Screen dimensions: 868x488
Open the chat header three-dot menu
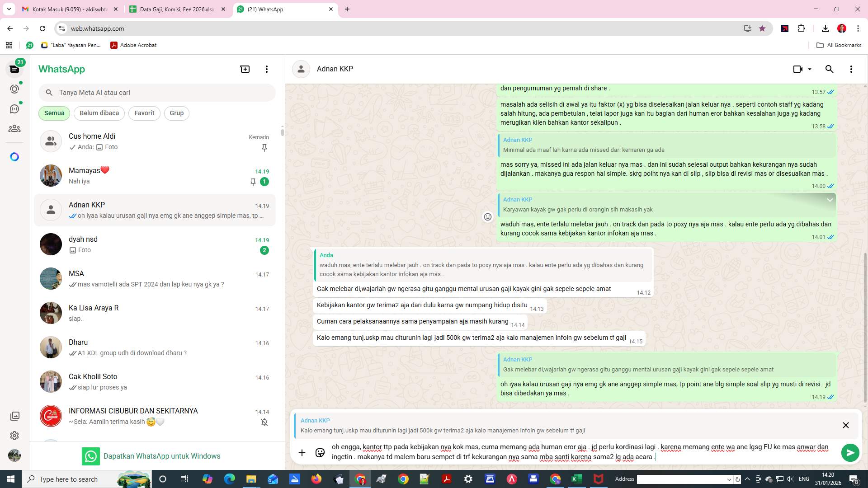click(x=851, y=69)
